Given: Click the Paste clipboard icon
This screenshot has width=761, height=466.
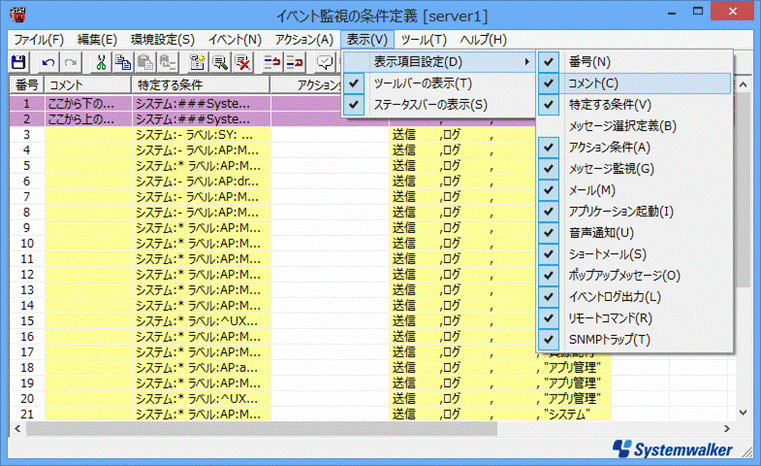Looking at the screenshot, I should pos(144,63).
